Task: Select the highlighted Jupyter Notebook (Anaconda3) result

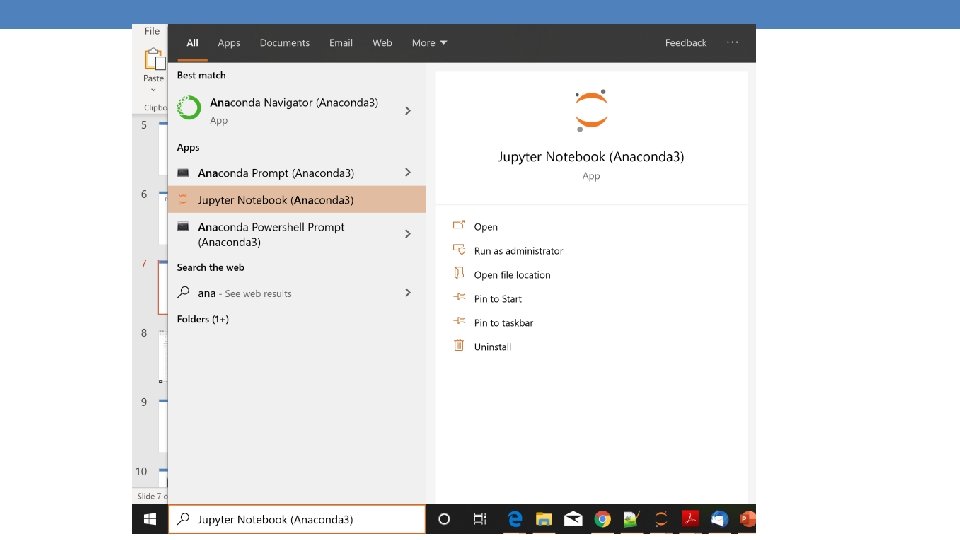Action: pos(296,200)
